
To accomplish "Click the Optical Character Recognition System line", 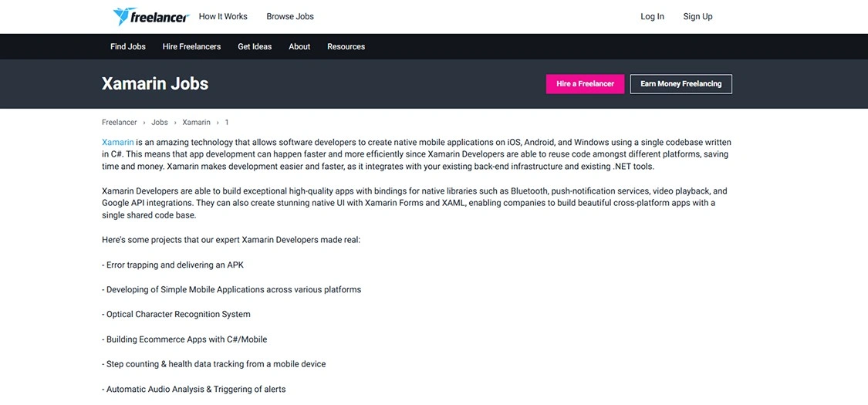I will pos(178,314).
